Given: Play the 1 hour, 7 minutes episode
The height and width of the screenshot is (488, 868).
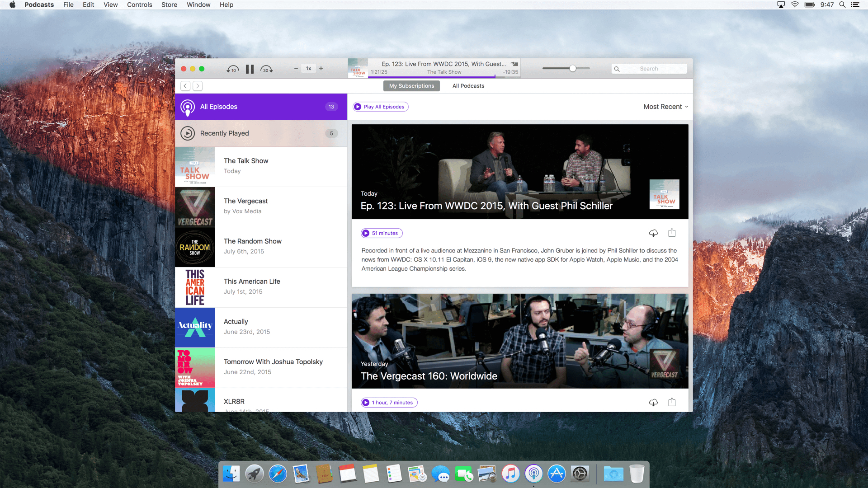Looking at the screenshot, I should tap(389, 403).
